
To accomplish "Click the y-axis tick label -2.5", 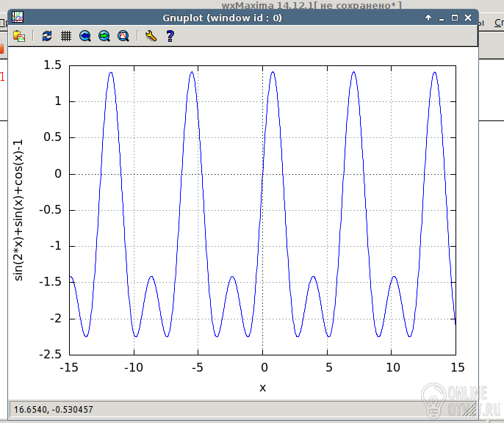I will click(x=50, y=354).
